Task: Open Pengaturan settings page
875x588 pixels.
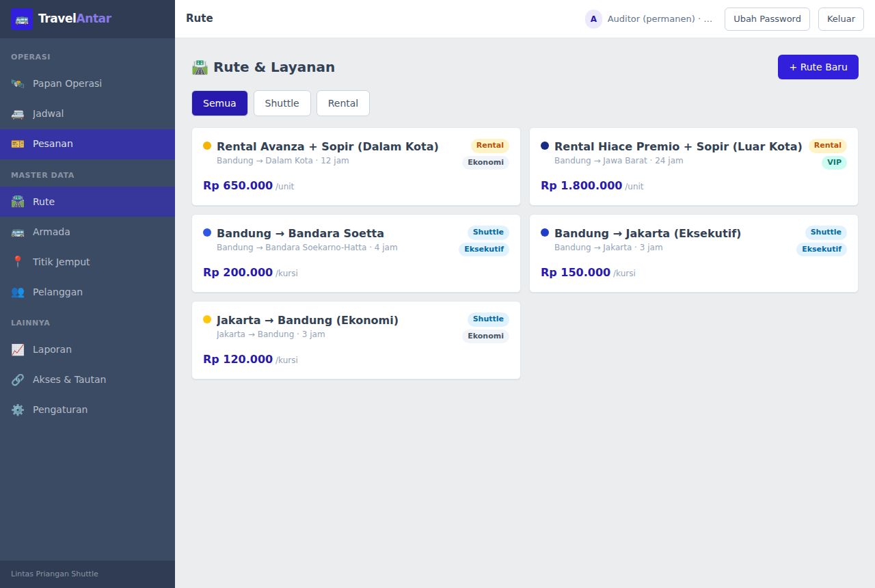Action: pyautogui.click(x=87, y=410)
